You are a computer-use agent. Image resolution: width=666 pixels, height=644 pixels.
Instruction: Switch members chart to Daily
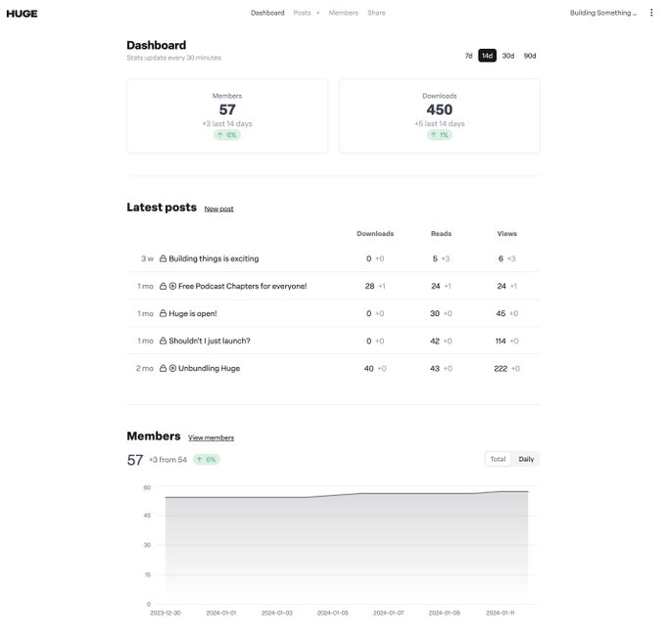526,459
